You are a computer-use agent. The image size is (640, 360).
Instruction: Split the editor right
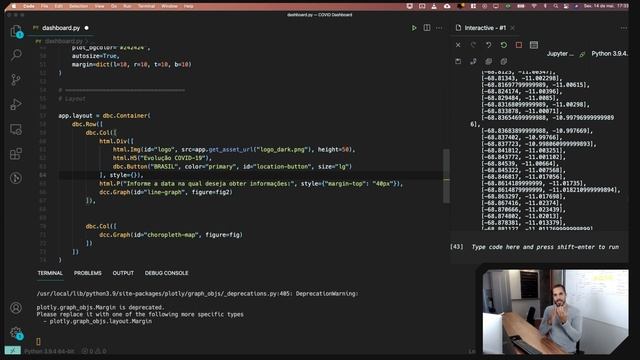pyautogui.click(x=427, y=28)
